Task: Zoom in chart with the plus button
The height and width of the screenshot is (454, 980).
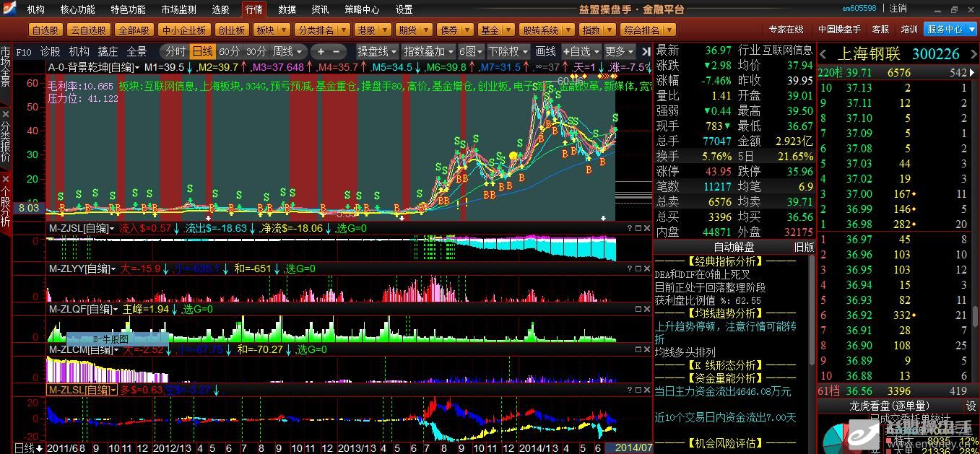Action: point(321,52)
